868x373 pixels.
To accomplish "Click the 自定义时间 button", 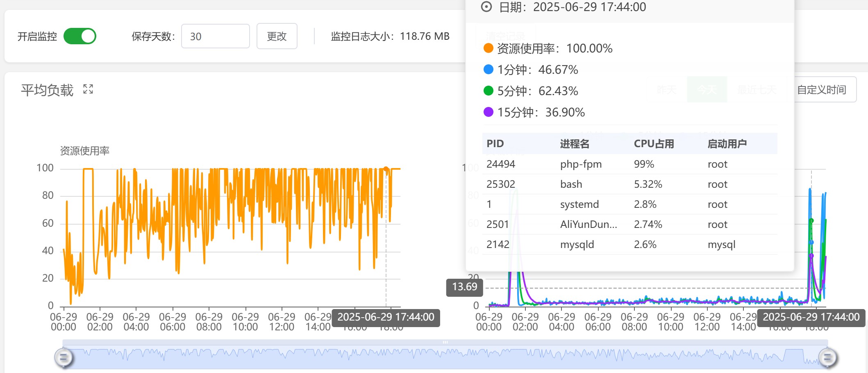I will click(x=822, y=89).
